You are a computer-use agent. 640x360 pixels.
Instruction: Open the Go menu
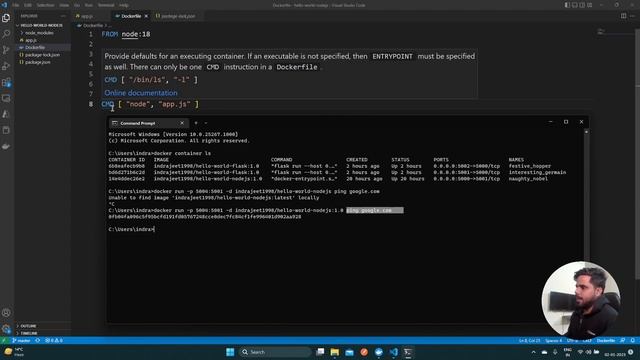click(x=77, y=5)
